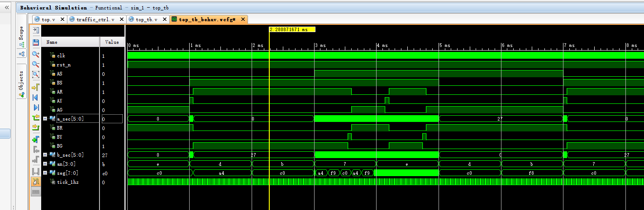644x210 pixels.
Task: Save the waveform configuration
Action: (x=36, y=42)
